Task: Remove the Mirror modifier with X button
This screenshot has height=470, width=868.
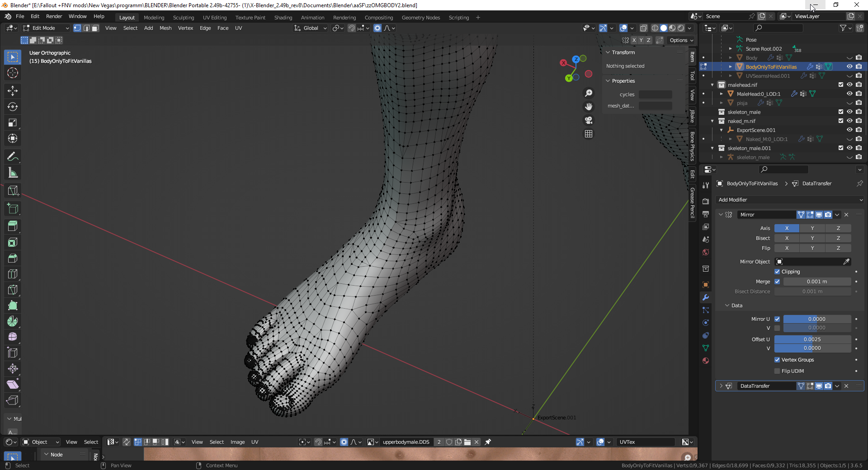Action: click(846, 215)
